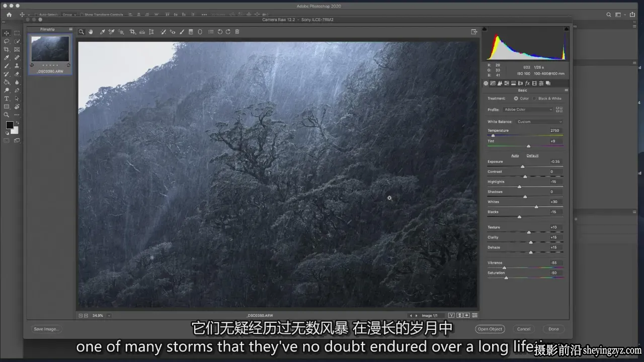Open the preview settings menu at bottom right
The image size is (644, 362).
(474, 315)
